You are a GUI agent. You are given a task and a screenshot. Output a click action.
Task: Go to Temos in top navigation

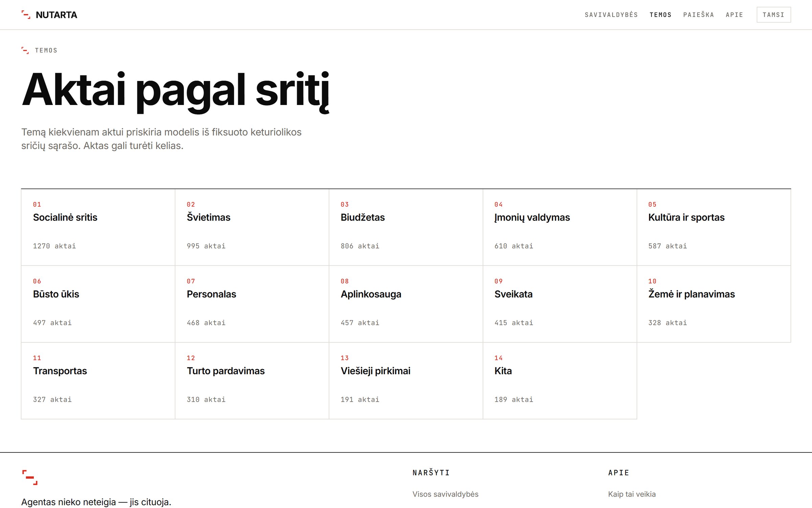660,15
